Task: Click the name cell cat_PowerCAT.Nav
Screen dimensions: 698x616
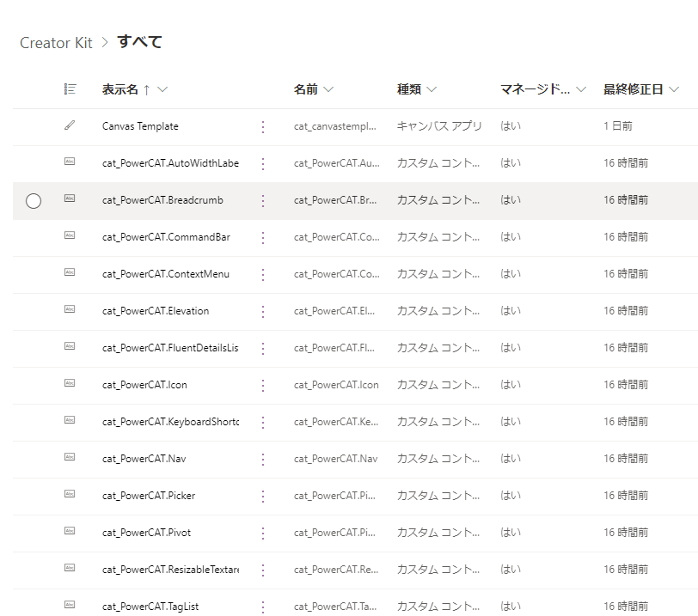Action: (335, 459)
